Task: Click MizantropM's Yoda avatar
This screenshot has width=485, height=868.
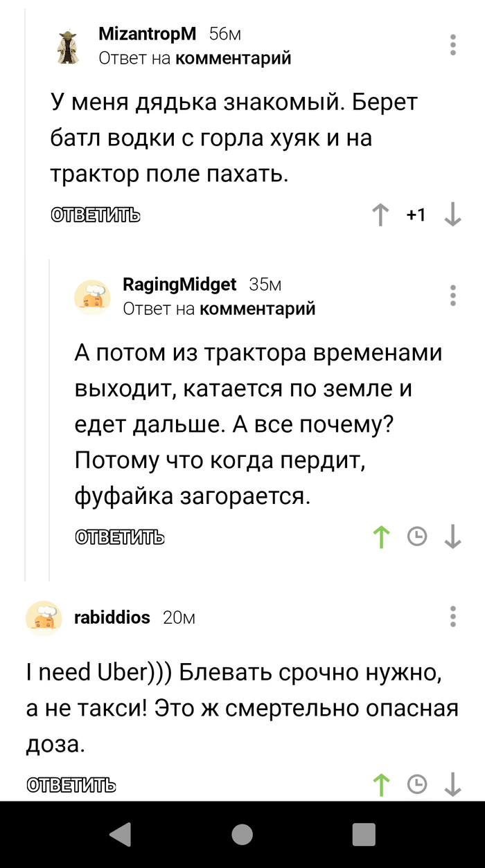Action: tap(66, 45)
